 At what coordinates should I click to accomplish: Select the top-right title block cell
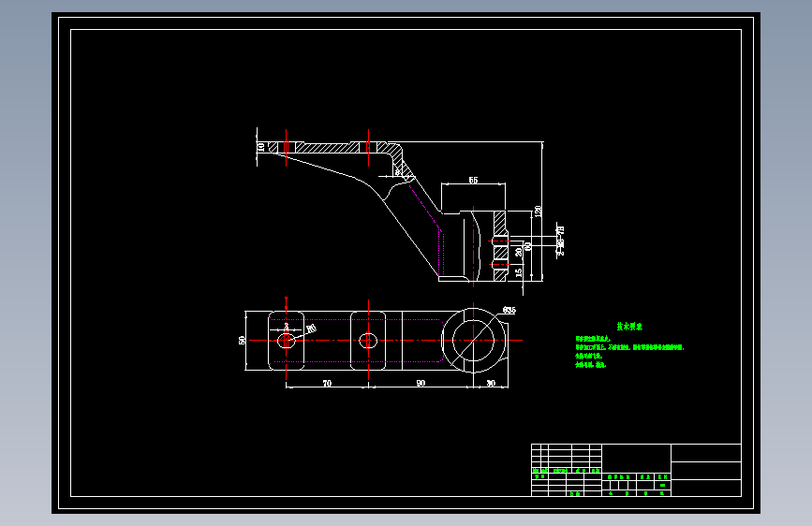tap(706, 453)
